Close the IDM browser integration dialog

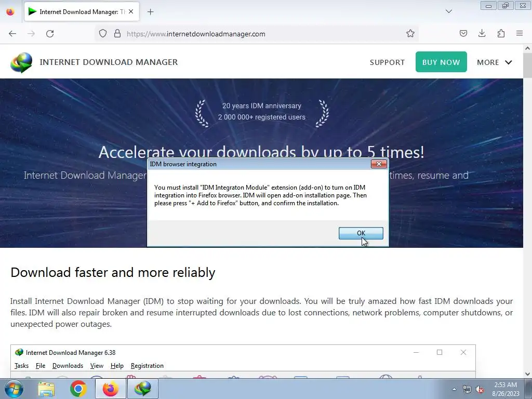pyautogui.click(x=379, y=164)
